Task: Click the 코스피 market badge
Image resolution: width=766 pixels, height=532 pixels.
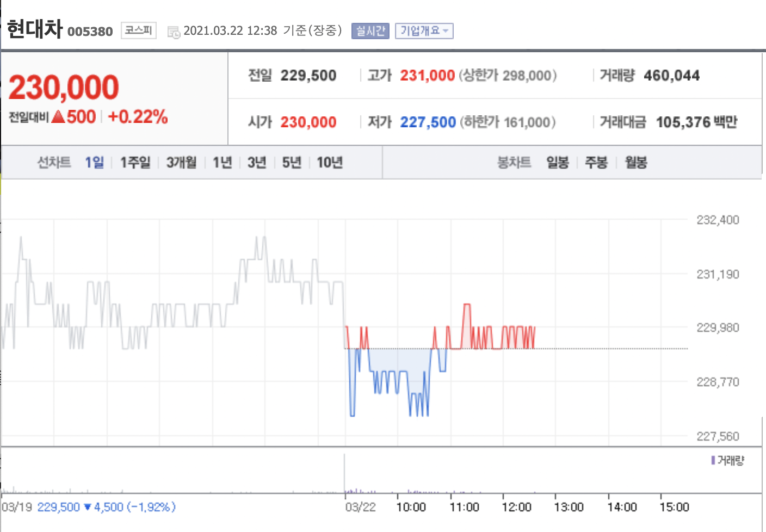Action: click(138, 30)
